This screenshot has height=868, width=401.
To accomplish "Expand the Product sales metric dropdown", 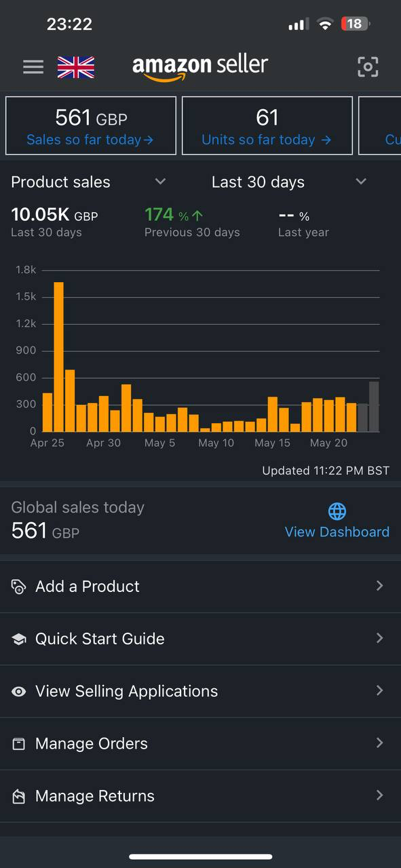I will pyautogui.click(x=160, y=182).
